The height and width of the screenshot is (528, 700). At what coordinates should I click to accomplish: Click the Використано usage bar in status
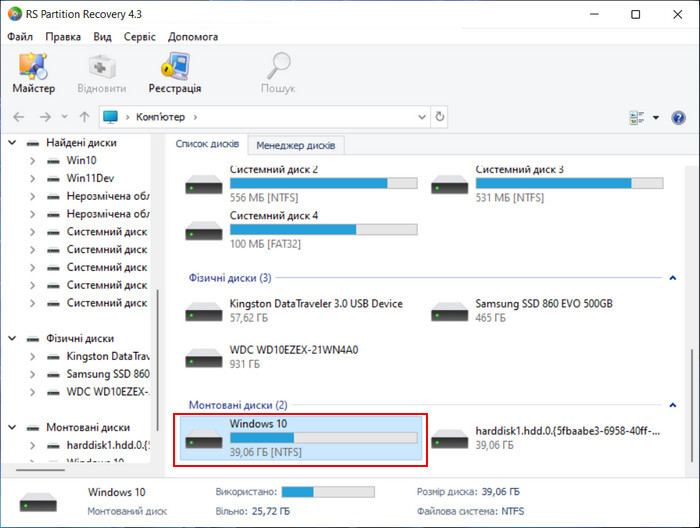328,492
